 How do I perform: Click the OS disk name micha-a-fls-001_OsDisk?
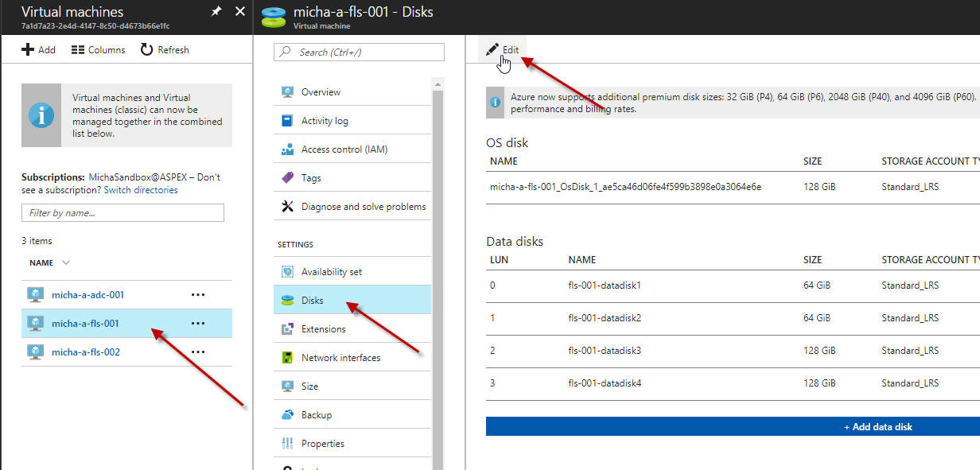click(x=626, y=187)
